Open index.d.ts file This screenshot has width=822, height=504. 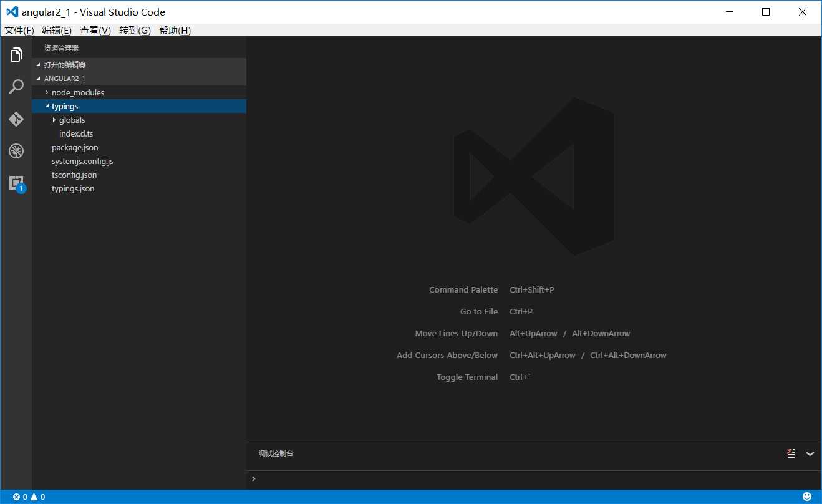[x=139, y=133]
